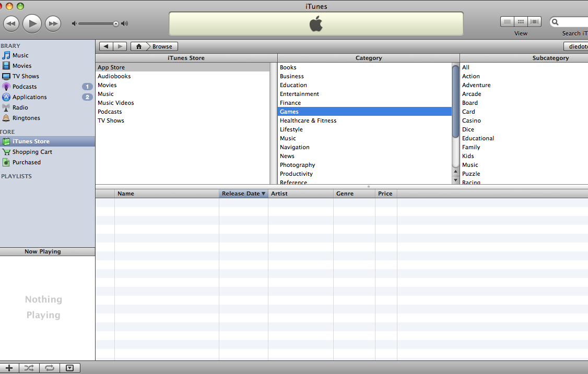Click the Applications badge showing 2
588x374 pixels.
click(87, 97)
